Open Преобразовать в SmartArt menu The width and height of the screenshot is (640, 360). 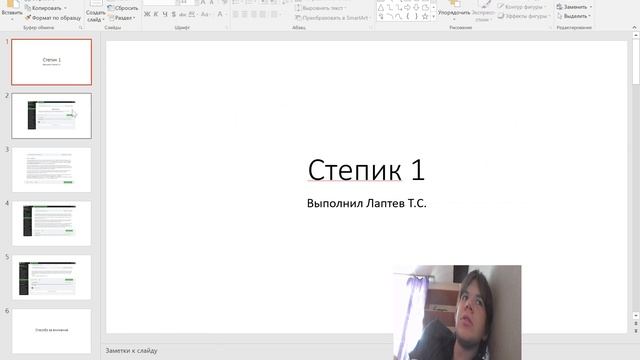coord(333,18)
